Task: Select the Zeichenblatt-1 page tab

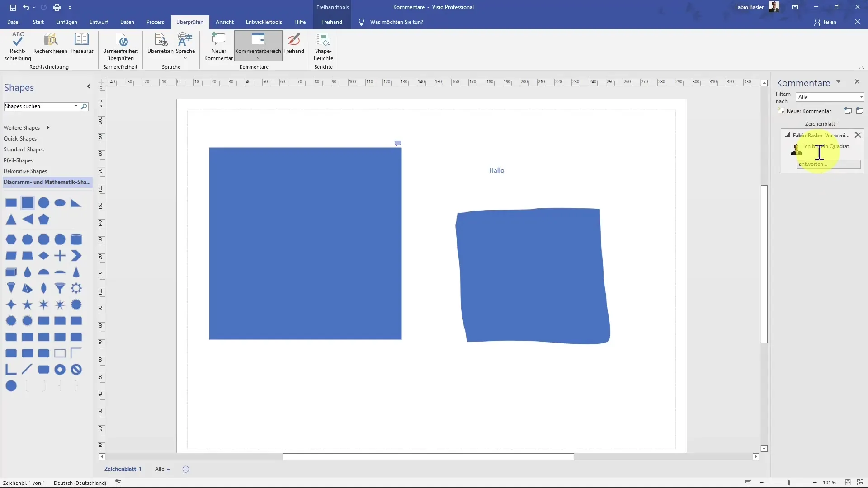Action: [123, 469]
